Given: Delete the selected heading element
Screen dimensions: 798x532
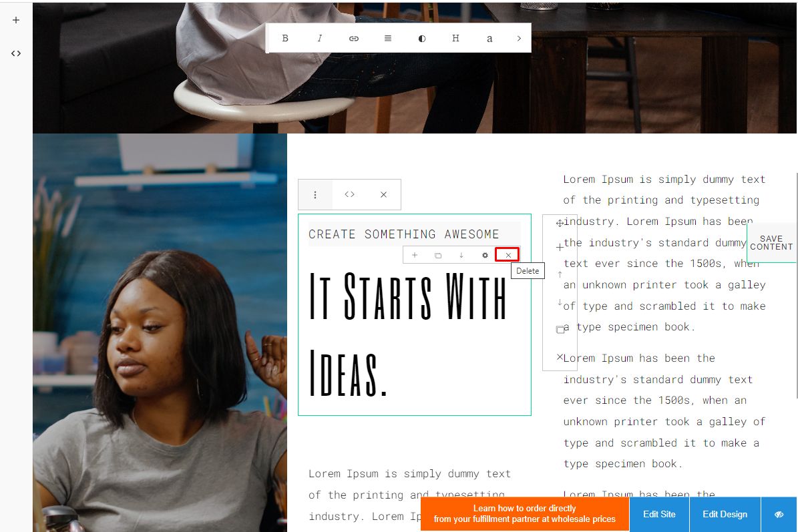Looking at the screenshot, I should pos(508,255).
